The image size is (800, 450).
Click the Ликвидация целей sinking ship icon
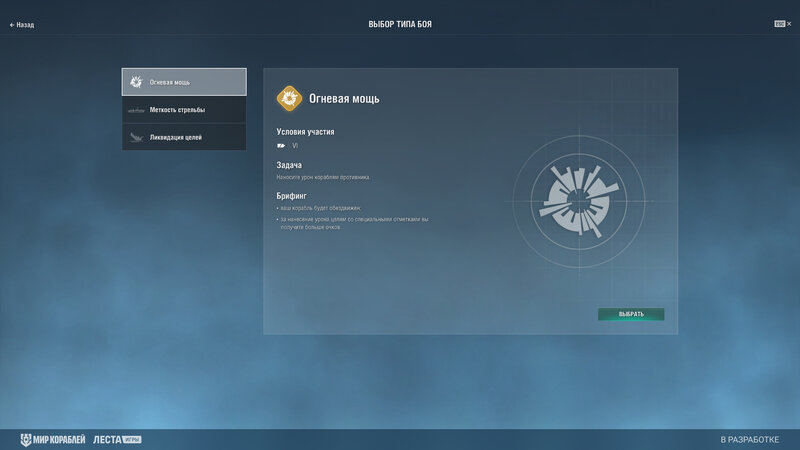pyautogui.click(x=136, y=137)
